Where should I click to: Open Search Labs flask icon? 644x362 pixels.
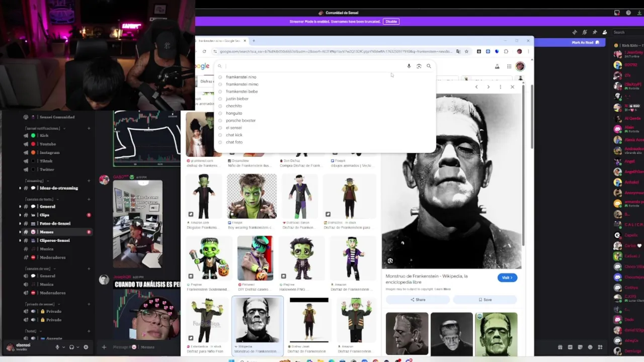coord(497,66)
